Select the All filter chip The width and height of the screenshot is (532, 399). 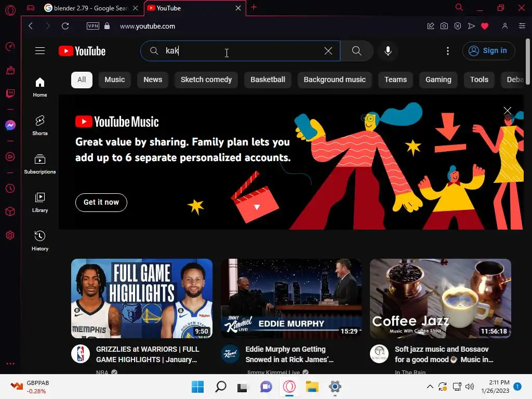[x=82, y=79]
